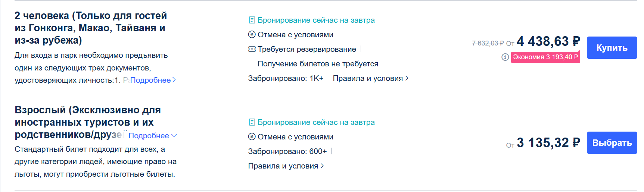
Task: Click the 3 135,32 ₽ price
Action: [548, 143]
